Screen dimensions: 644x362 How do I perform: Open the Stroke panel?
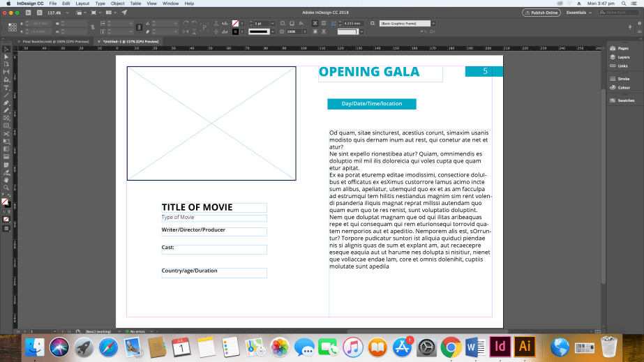point(620,79)
